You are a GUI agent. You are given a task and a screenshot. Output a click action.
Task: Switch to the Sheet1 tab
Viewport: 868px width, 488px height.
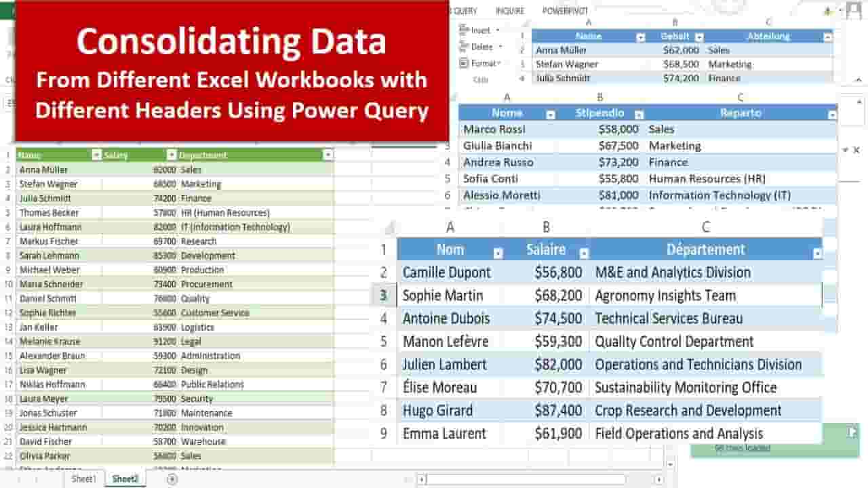coord(84,479)
